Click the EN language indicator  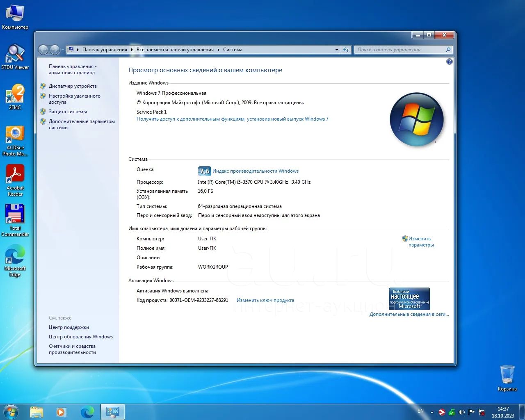click(420, 411)
